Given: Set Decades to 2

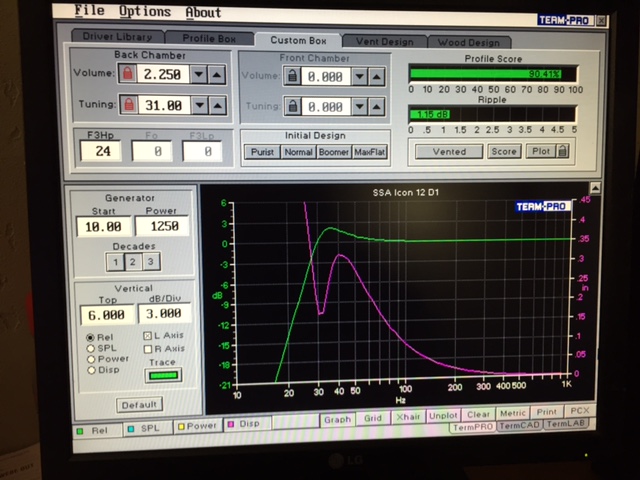Looking at the screenshot, I should (133, 262).
